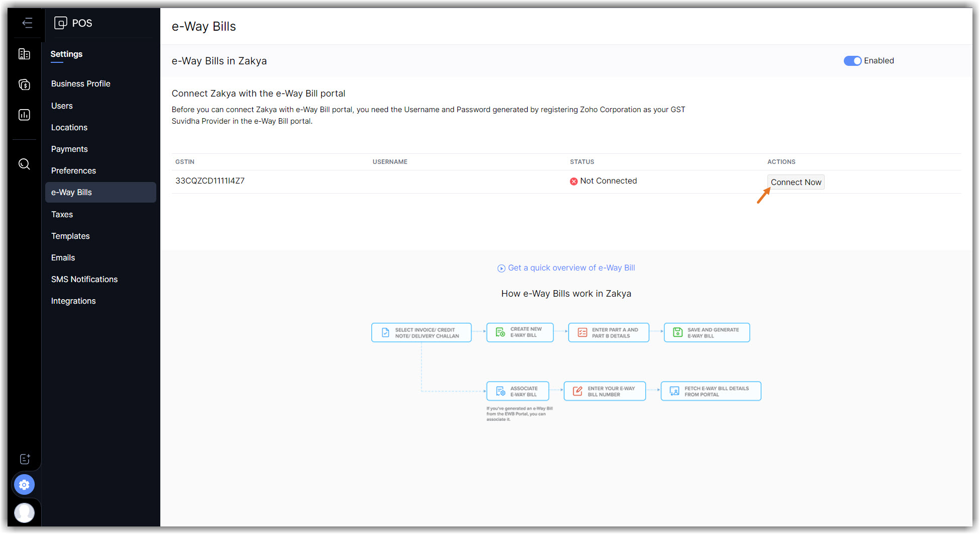Open the reports chart icon in left rail

[24, 115]
